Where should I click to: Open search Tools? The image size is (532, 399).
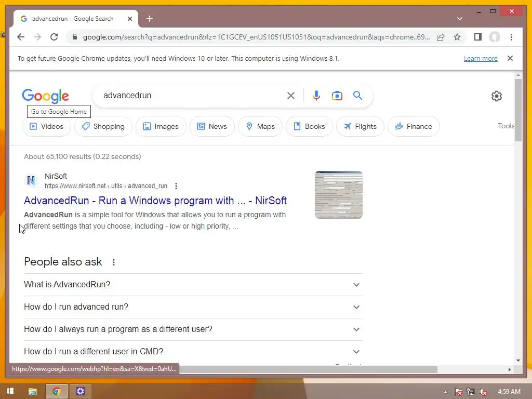click(x=506, y=126)
